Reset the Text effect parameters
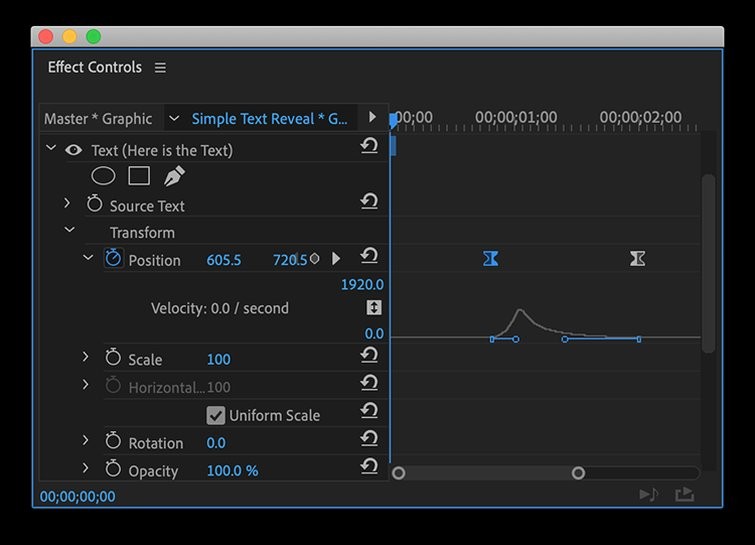This screenshot has width=755, height=545. pyautogui.click(x=369, y=145)
